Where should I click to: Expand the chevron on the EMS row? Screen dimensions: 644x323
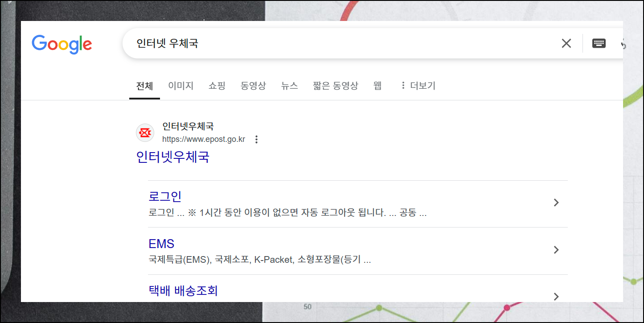pos(556,250)
